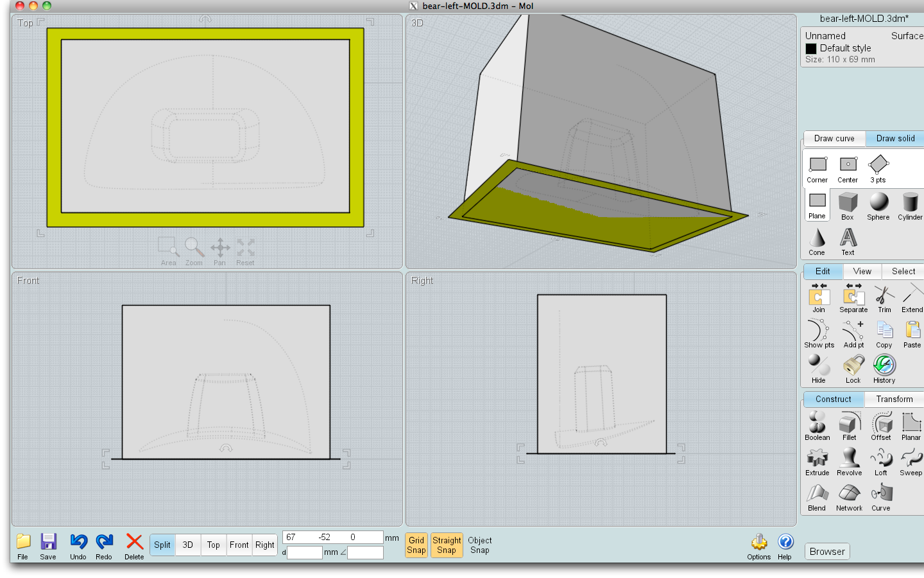Open the File menu button
The height and width of the screenshot is (578, 924).
[x=23, y=547]
